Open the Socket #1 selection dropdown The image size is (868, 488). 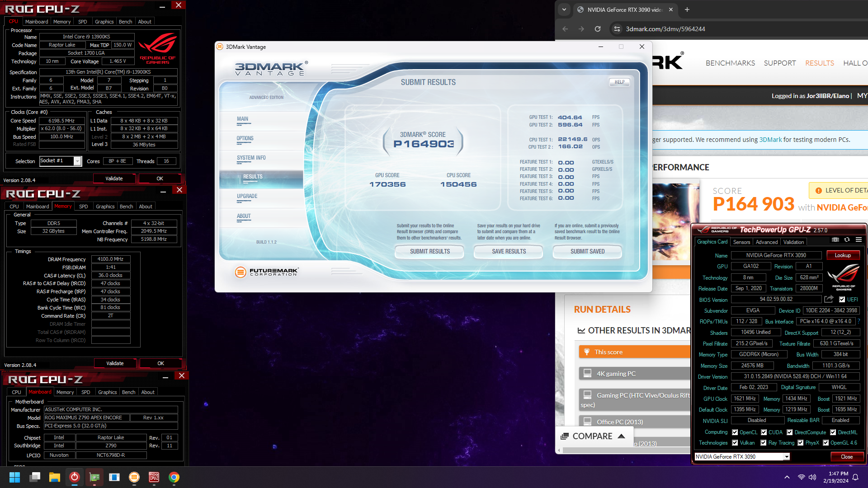pos(77,161)
